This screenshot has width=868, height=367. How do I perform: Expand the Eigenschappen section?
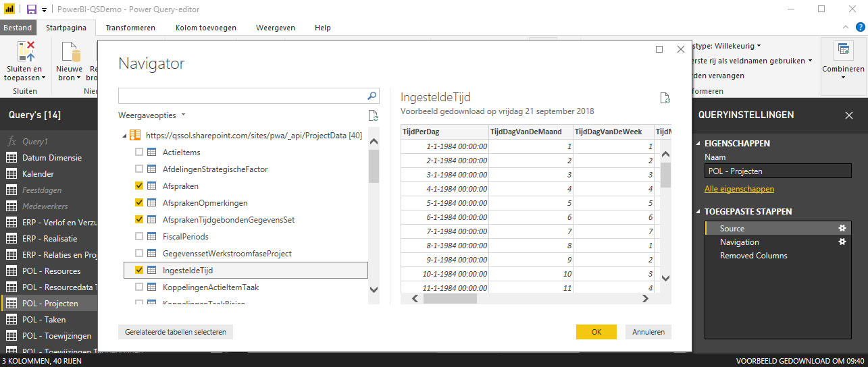699,144
